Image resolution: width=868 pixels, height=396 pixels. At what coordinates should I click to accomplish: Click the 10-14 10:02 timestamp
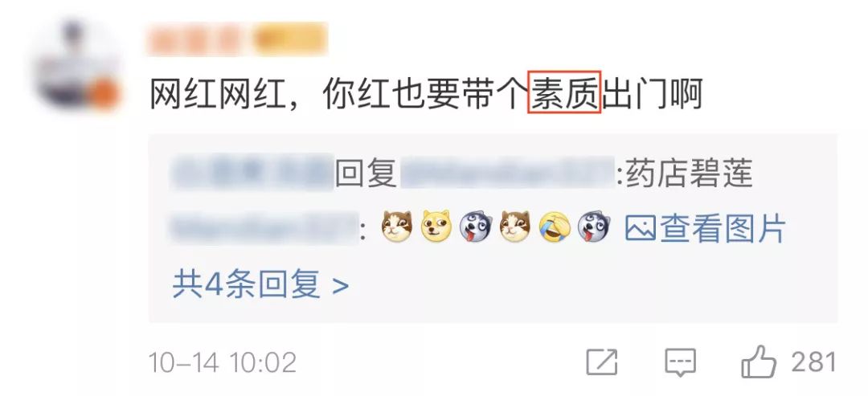[223, 363]
